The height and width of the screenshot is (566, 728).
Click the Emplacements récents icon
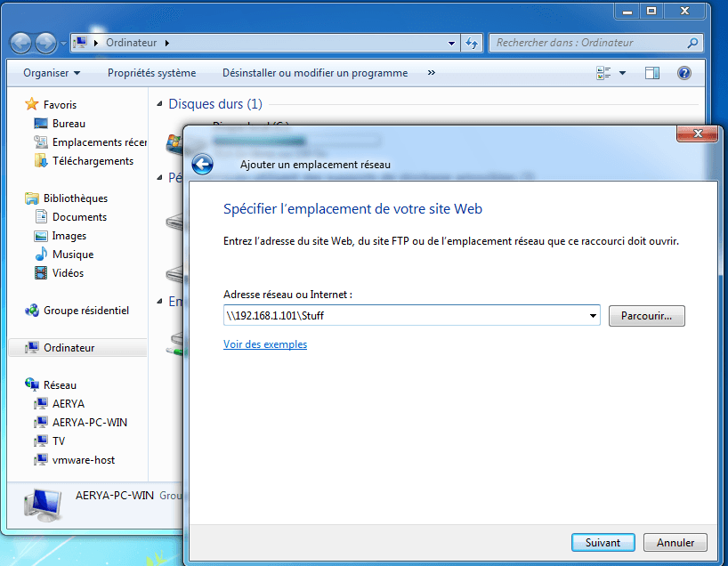coord(40,142)
